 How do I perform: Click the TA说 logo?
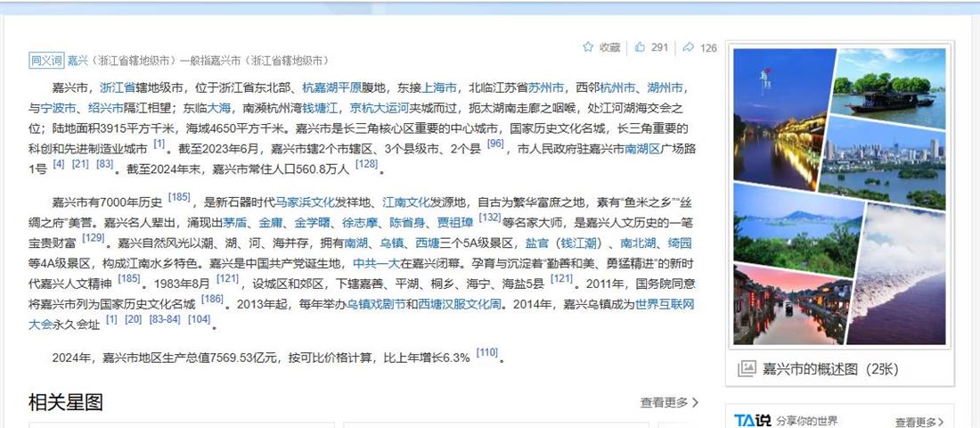point(752,420)
